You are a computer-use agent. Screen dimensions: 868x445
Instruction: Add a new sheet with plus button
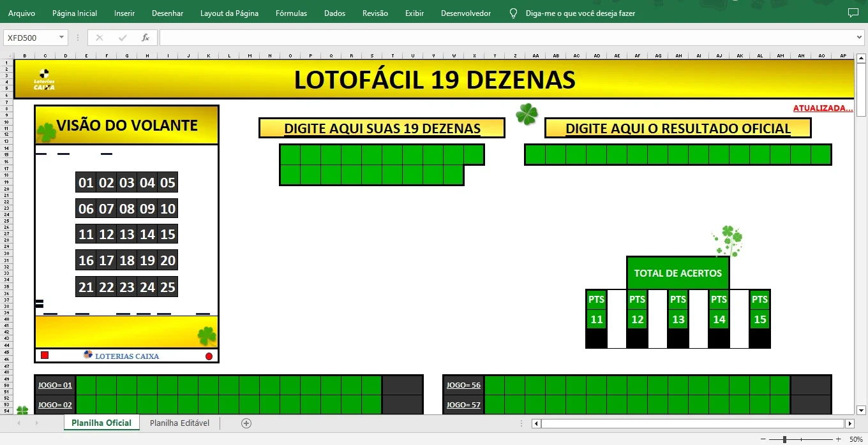pyautogui.click(x=246, y=423)
